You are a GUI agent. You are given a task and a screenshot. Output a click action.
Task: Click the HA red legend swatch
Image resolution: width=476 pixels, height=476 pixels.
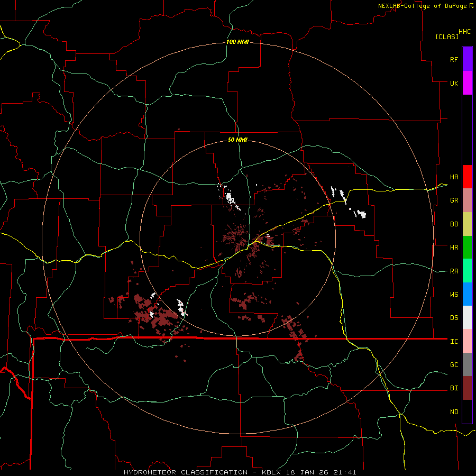click(467, 177)
